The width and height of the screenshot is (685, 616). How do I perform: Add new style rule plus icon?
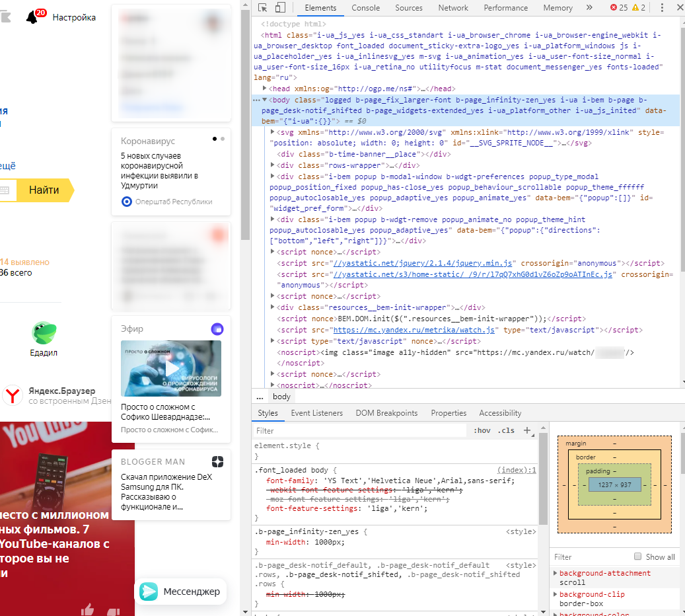[x=527, y=431]
